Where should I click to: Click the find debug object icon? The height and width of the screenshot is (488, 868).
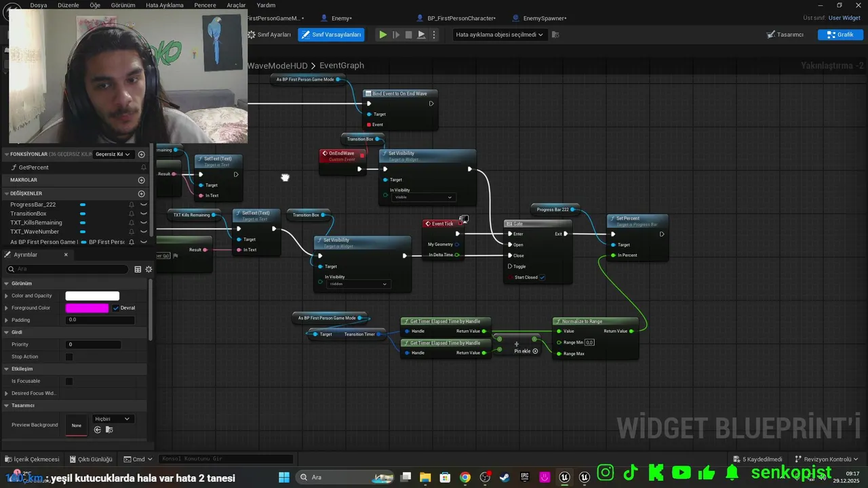555,35
